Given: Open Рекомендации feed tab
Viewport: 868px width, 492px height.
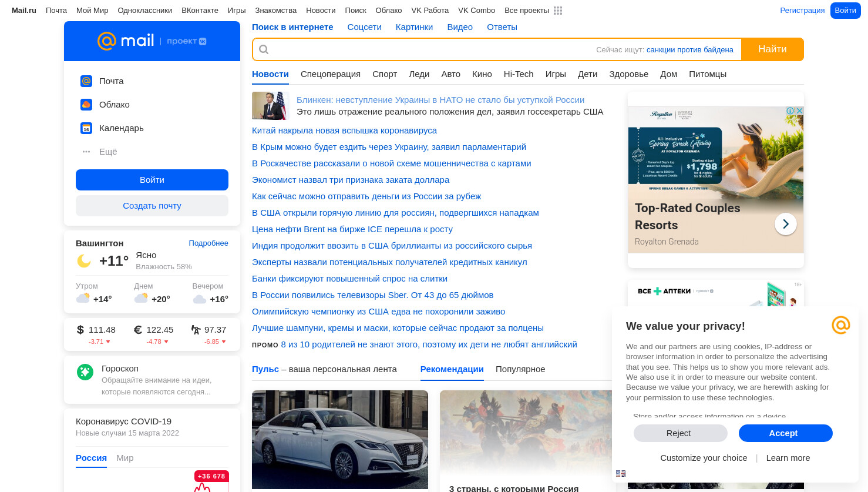Looking at the screenshot, I should pyautogui.click(x=452, y=369).
